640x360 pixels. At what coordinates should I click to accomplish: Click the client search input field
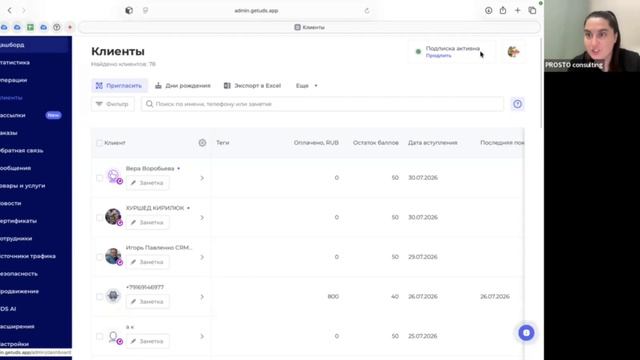(x=322, y=104)
